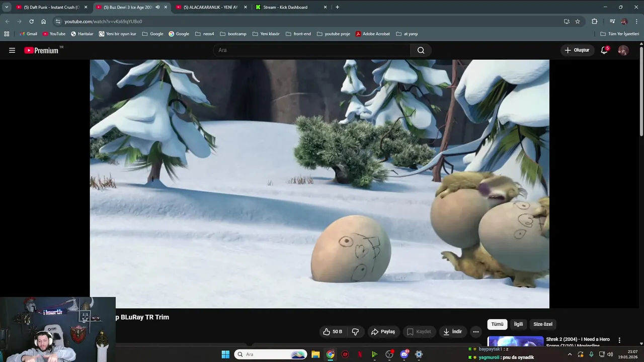Select the İlgili filter chip
The height and width of the screenshot is (362, 644).
(518, 324)
